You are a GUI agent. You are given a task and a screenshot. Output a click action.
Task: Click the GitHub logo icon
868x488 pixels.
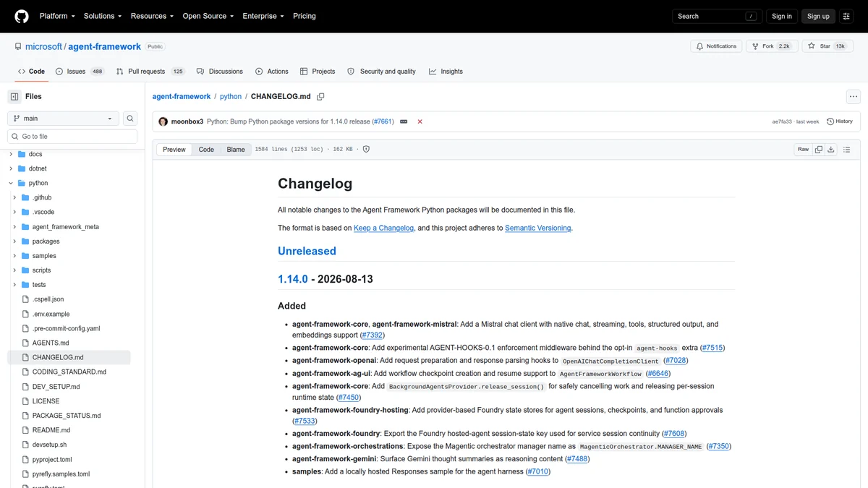tap(22, 16)
